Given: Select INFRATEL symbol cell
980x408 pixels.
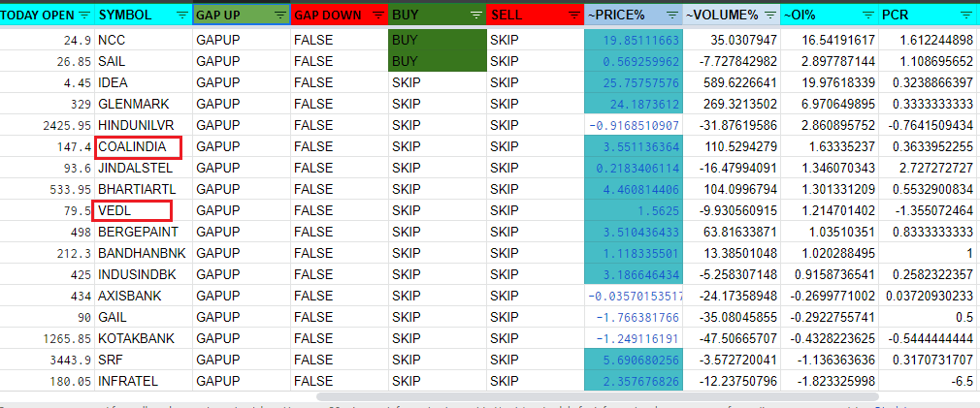Looking at the screenshot, I should tap(144, 381).
